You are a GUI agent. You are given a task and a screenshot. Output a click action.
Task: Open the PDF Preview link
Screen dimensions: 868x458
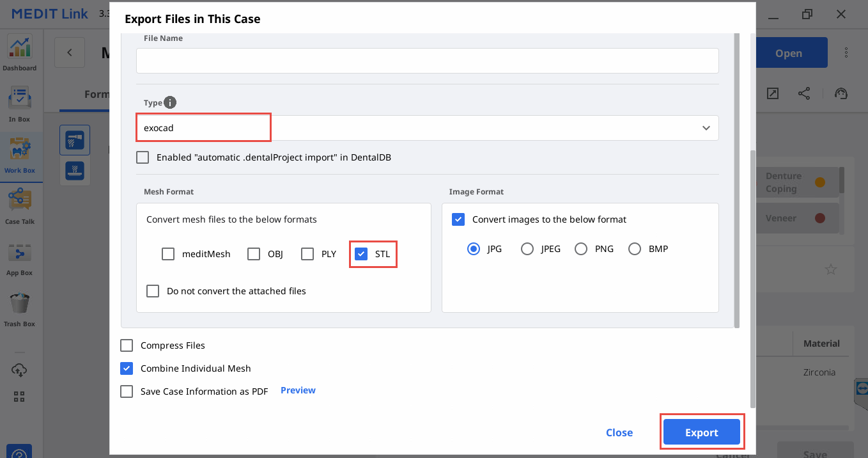click(298, 390)
